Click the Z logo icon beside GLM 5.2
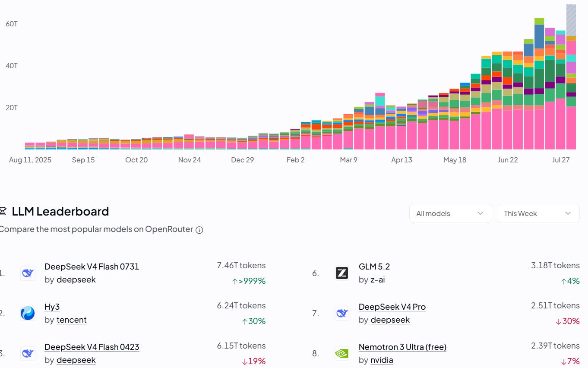 tap(342, 273)
